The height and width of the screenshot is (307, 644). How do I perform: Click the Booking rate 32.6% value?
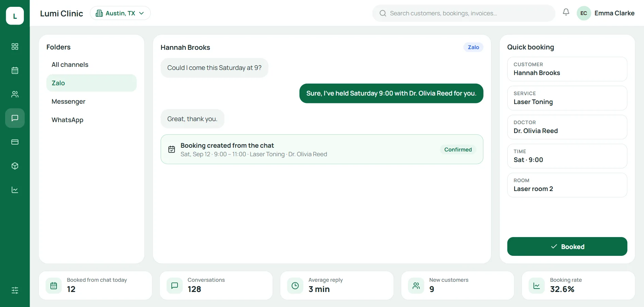point(562,289)
